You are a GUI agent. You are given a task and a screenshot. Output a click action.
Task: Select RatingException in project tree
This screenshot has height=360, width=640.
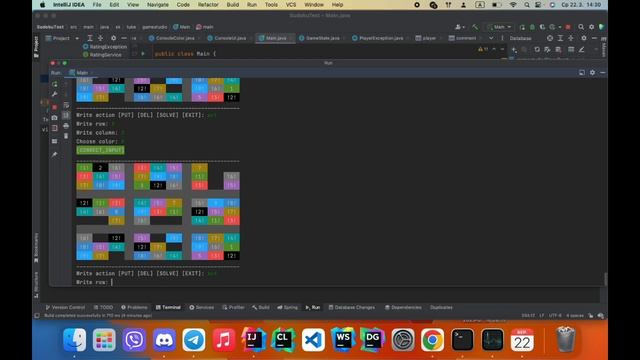105,47
